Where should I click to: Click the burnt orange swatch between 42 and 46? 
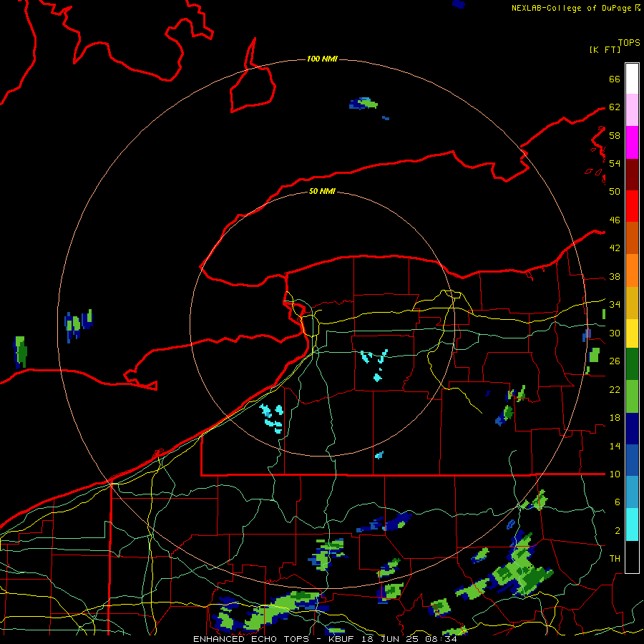tap(632, 238)
